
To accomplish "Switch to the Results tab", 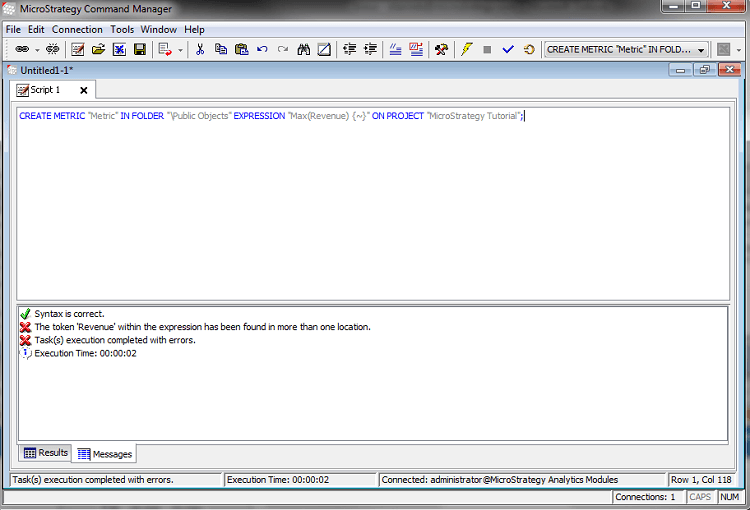I will click(x=46, y=453).
